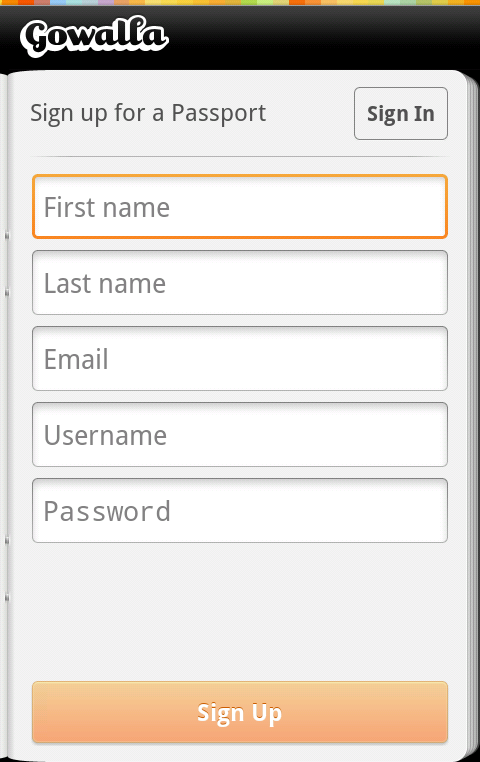Click empty space between Password and Sign Up

(240, 612)
